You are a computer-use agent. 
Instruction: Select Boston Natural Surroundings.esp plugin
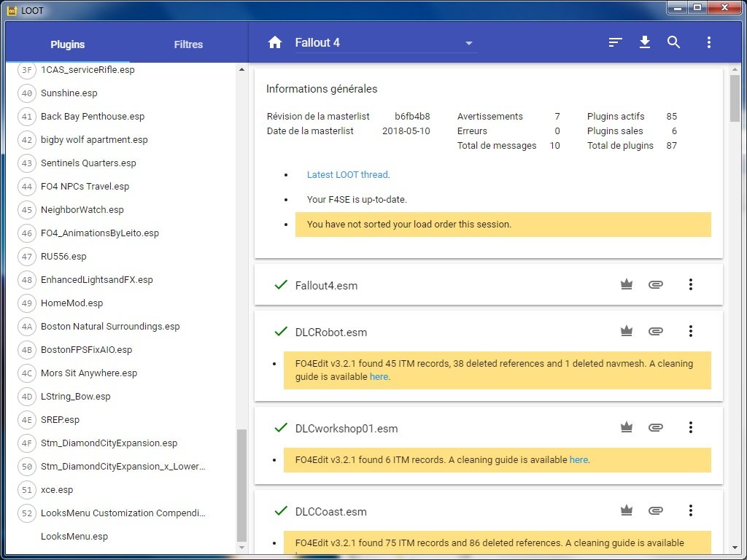(x=111, y=327)
